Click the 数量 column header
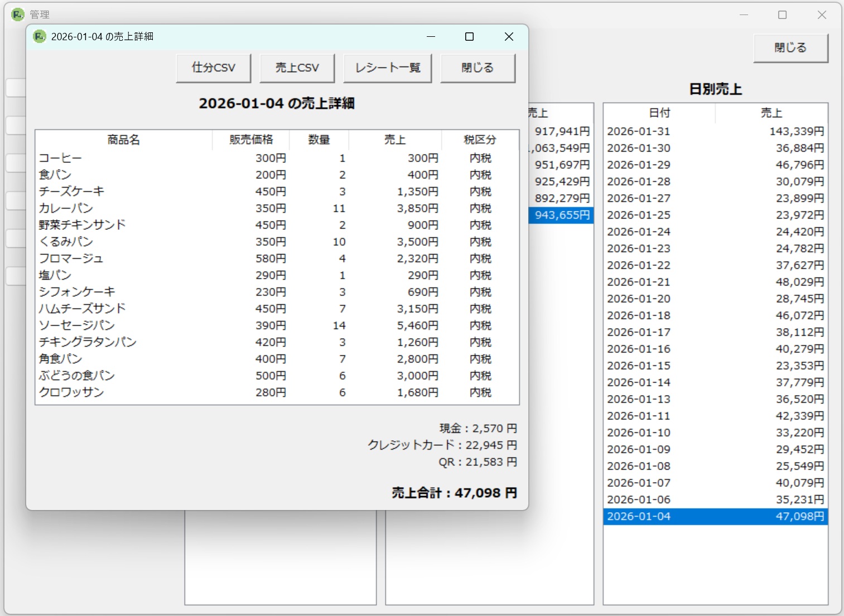This screenshot has height=616, width=844. tap(319, 139)
